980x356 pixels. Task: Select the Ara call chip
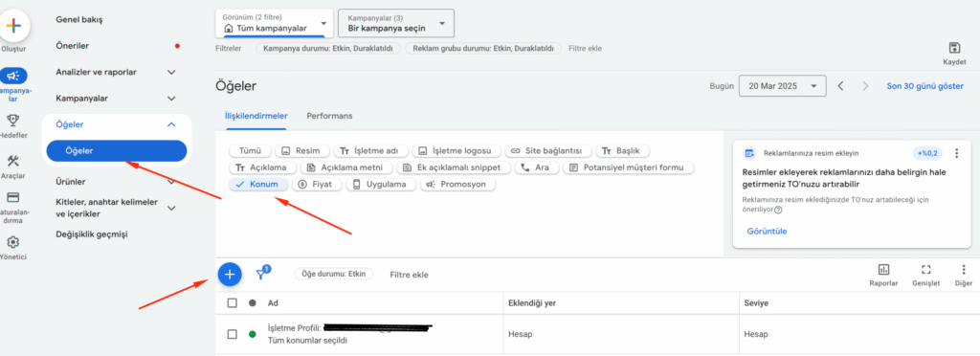pos(536,167)
